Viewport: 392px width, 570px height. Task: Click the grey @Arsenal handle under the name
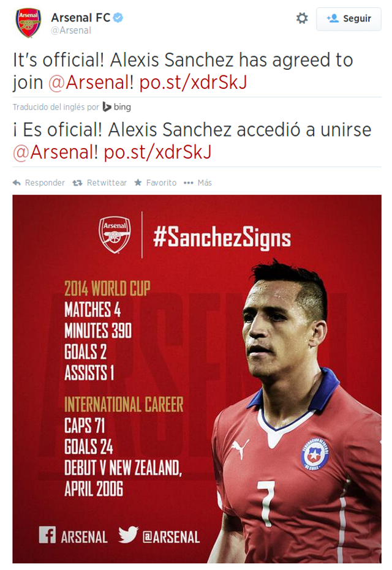tap(71, 30)
